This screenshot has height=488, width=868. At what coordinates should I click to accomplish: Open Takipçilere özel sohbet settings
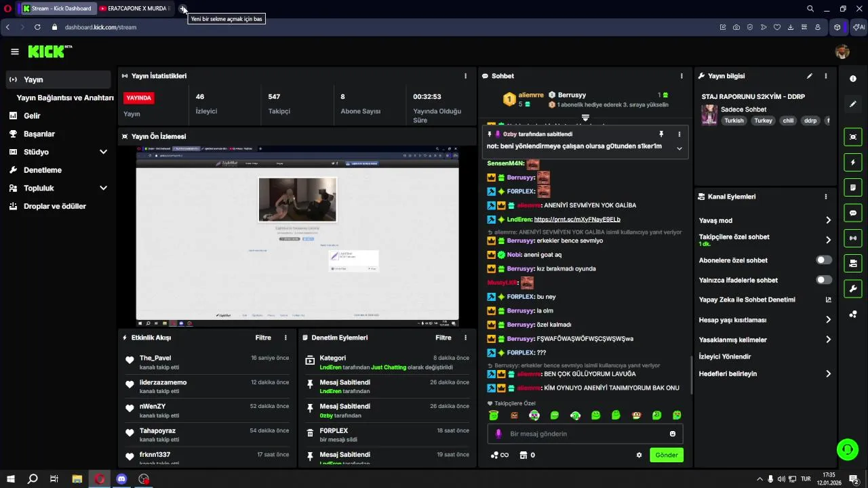pyautogui.click(x=765, y=240)
